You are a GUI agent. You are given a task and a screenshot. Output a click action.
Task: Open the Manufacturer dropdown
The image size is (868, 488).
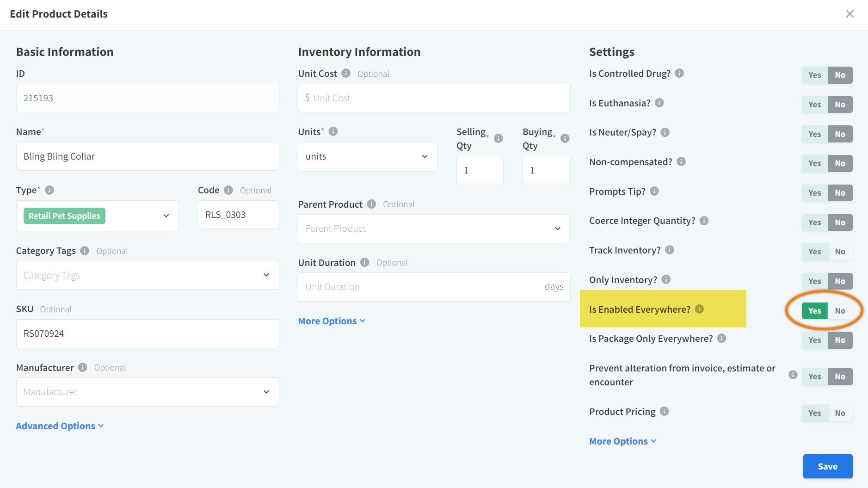pos(148,392)
